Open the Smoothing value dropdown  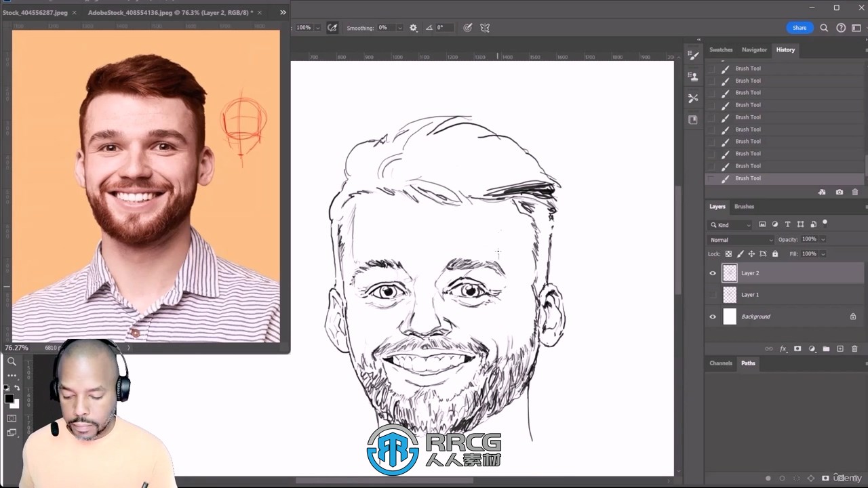400,28
